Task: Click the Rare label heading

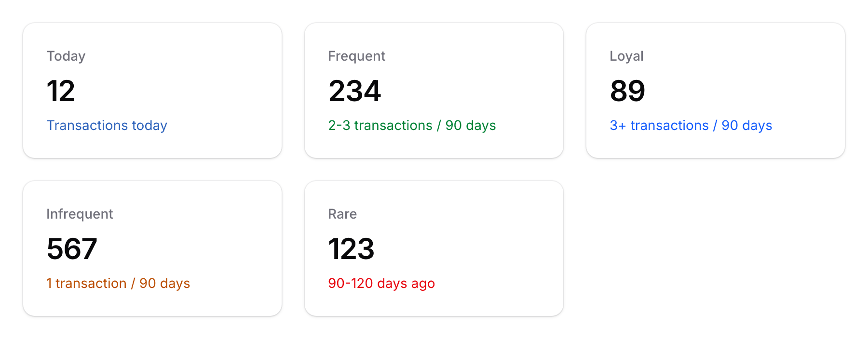Action: click(342, 214)
